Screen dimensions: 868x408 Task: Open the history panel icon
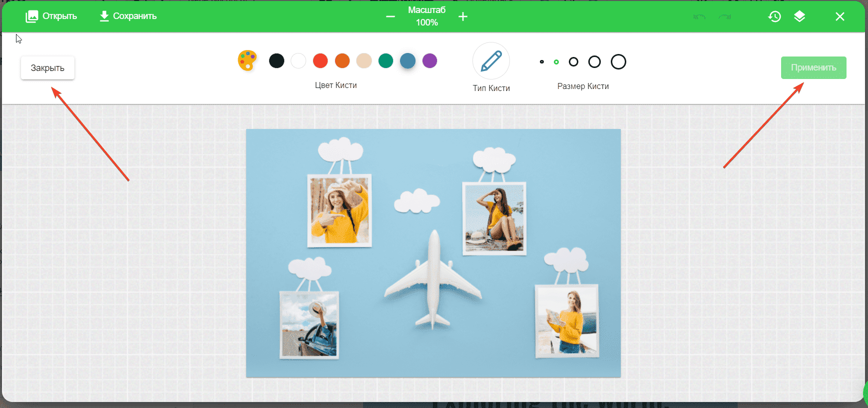point(775,16)
